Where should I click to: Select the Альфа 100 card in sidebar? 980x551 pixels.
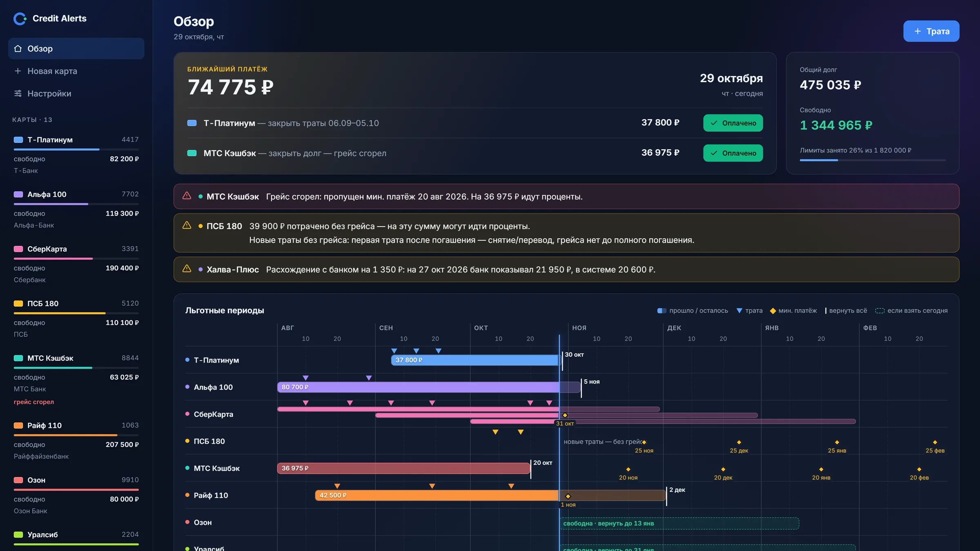coord(76,209)
